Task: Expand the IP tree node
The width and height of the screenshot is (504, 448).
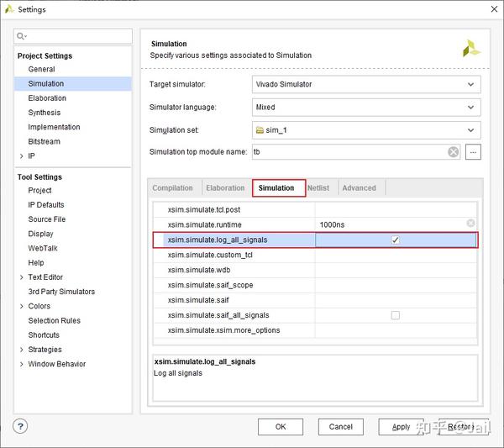Action: tap(22, 156)
